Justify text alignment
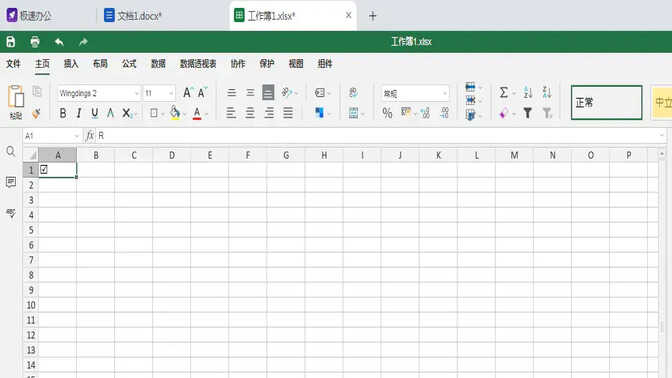Screen dimensions: 672x378 (x=288, y=113)
